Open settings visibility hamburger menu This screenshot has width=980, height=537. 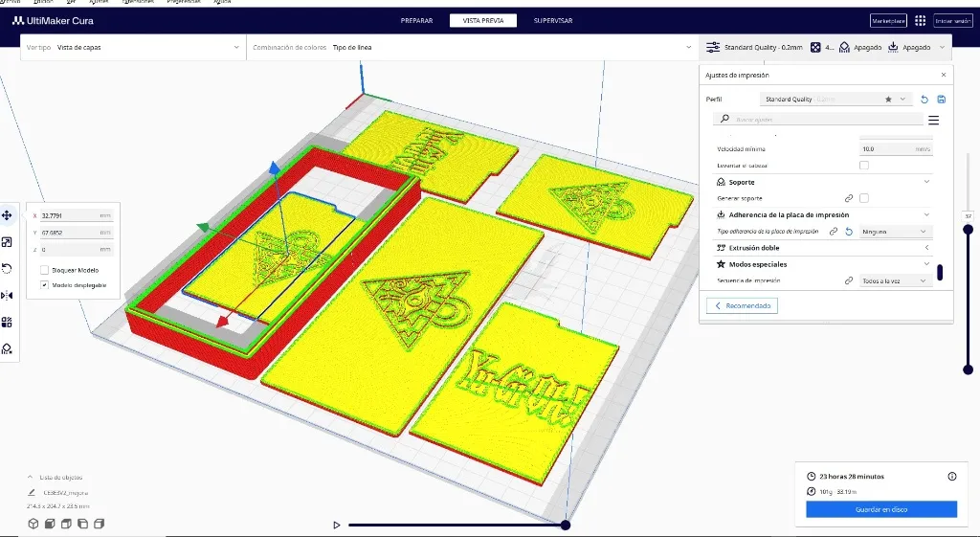tap(934, 120)
